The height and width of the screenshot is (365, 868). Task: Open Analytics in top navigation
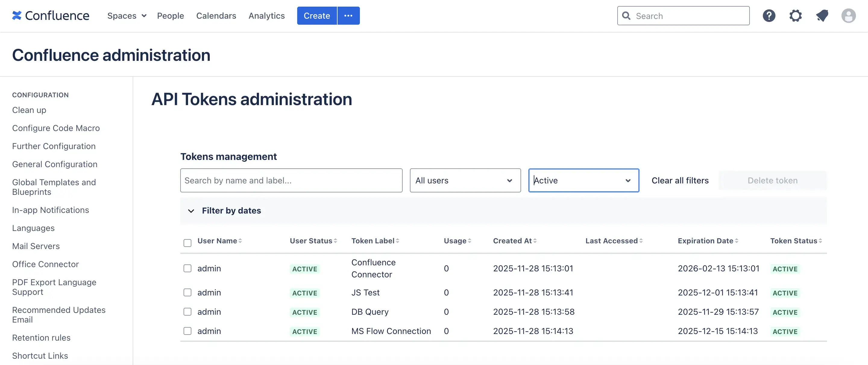266,15
